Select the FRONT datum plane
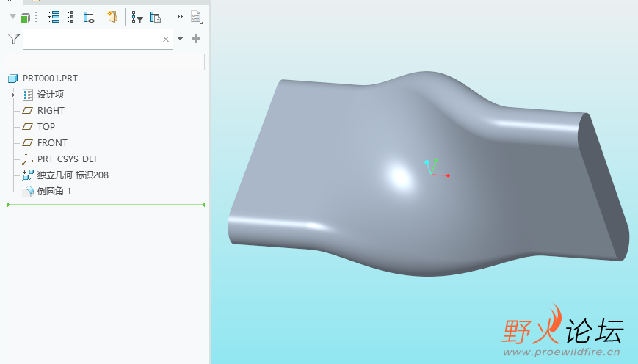638x364 pixels. coord(52,143)
